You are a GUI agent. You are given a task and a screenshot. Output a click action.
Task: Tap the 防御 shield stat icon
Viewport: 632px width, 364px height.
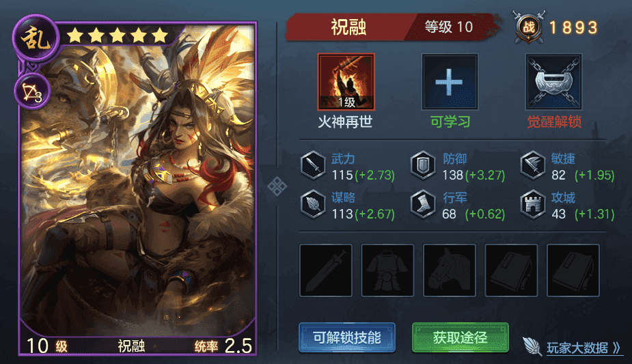coord(423,165)
